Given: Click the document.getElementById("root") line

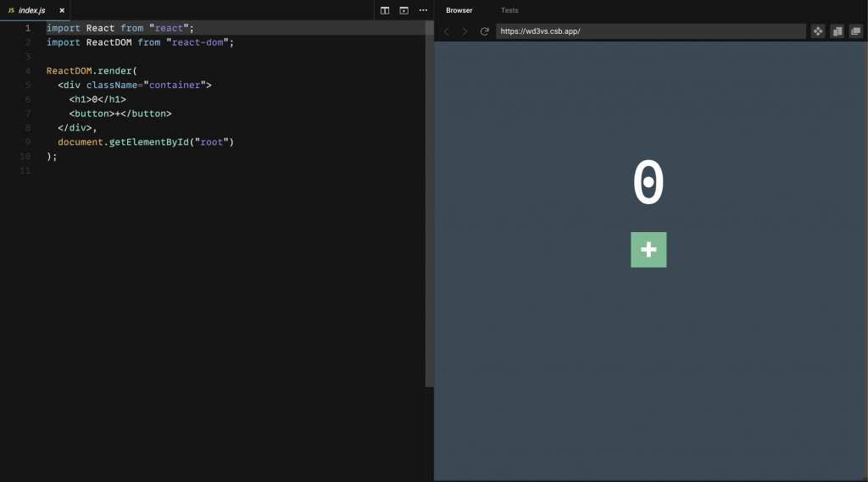Looking at the screenshot, I should coord(146,142).
